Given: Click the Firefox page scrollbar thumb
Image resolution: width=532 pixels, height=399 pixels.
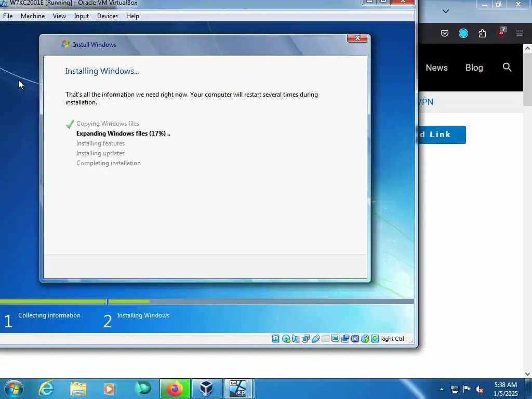Looking at the screenshot, I should click(528, 79).
